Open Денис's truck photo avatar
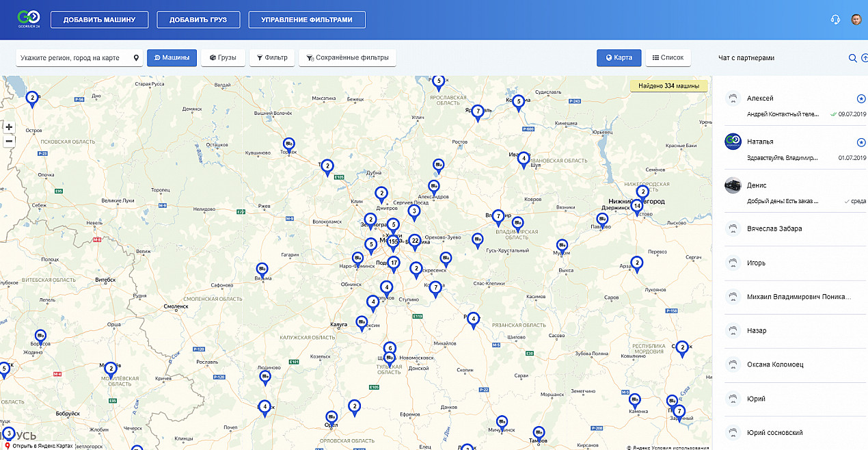Screen dimensions: 868x450 pyautogui.click(x=733, y=185)
